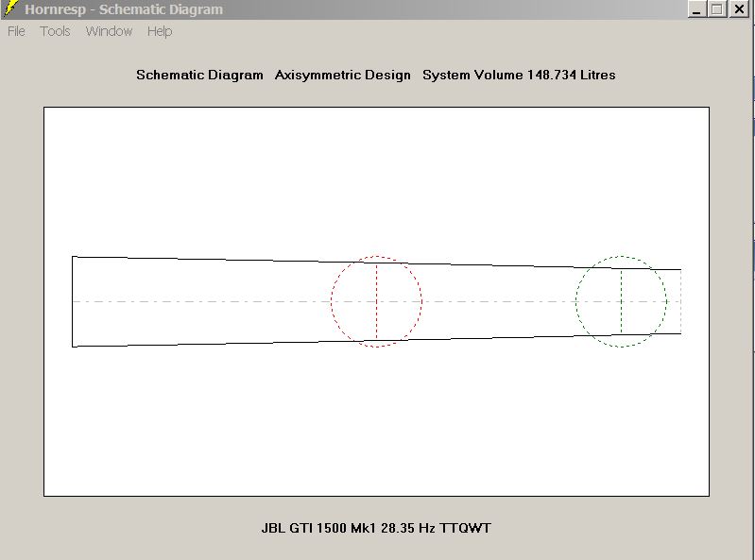The image size is (755, 560).
Task: Click the Hornresp lightning bolt title icon
Action: tap(10, 8)
